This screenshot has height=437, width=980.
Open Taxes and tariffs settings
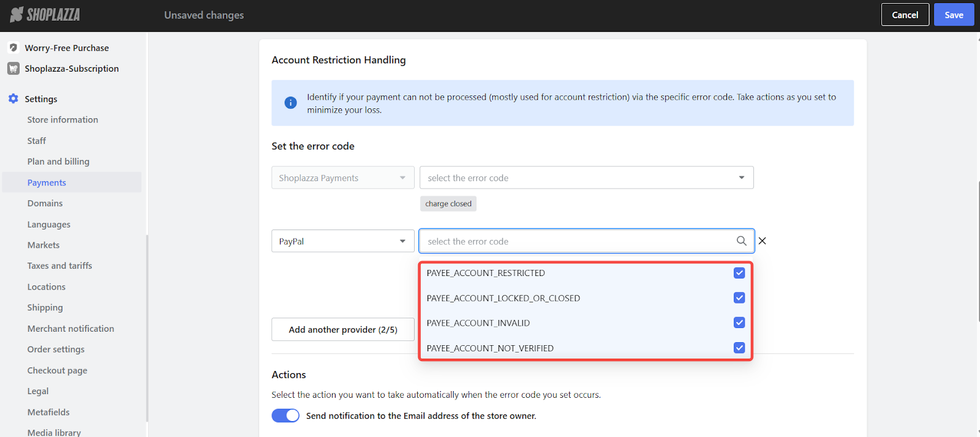59,266
